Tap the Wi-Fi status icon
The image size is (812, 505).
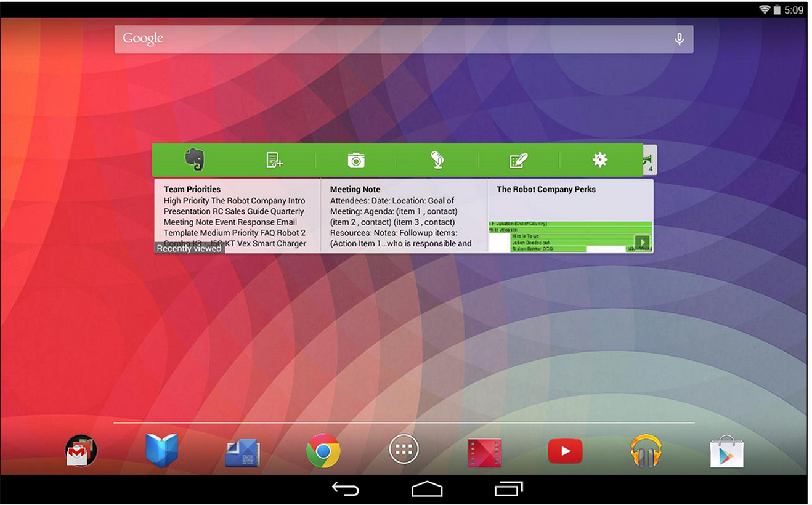(x=765, y=9)
